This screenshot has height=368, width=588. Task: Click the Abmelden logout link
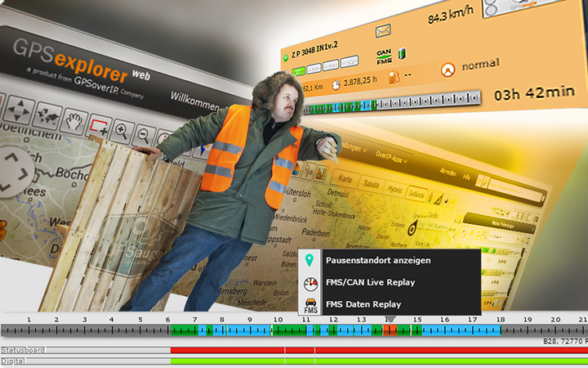pos(448,173)
